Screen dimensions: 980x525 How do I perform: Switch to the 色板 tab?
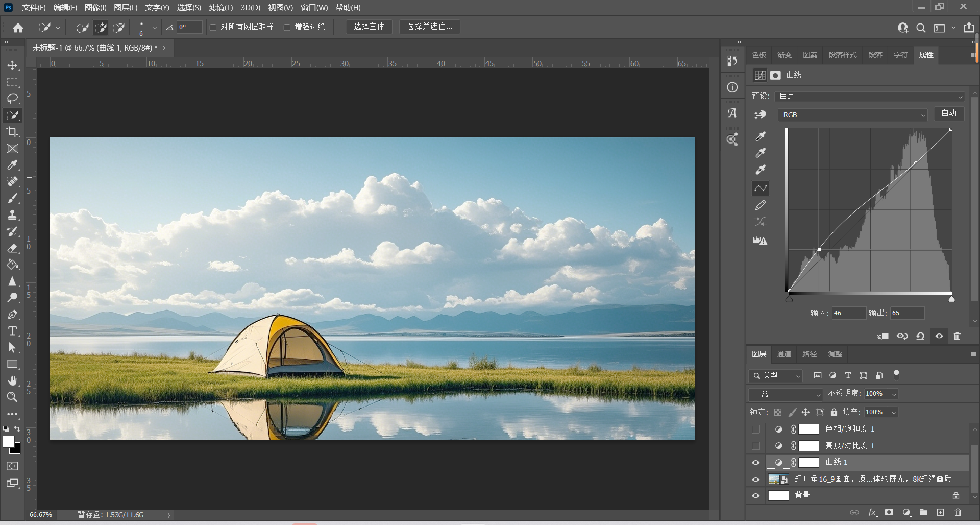(x=759, y=55)
